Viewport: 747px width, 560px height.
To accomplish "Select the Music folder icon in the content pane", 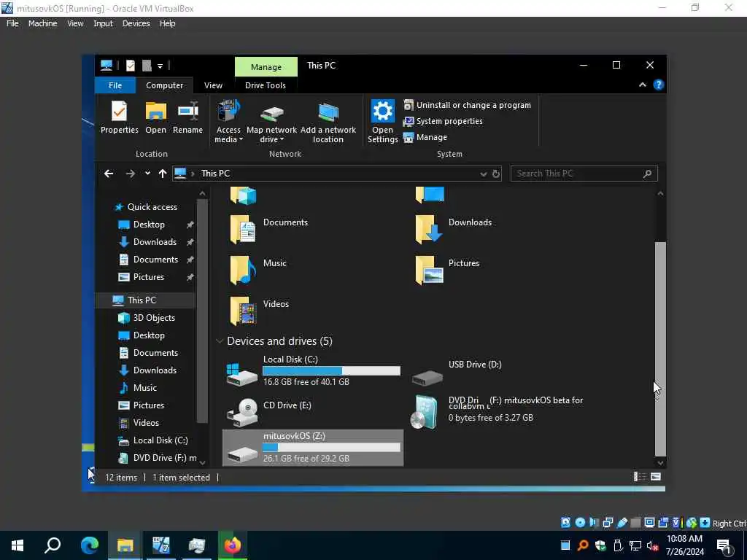I will (243, 270).
